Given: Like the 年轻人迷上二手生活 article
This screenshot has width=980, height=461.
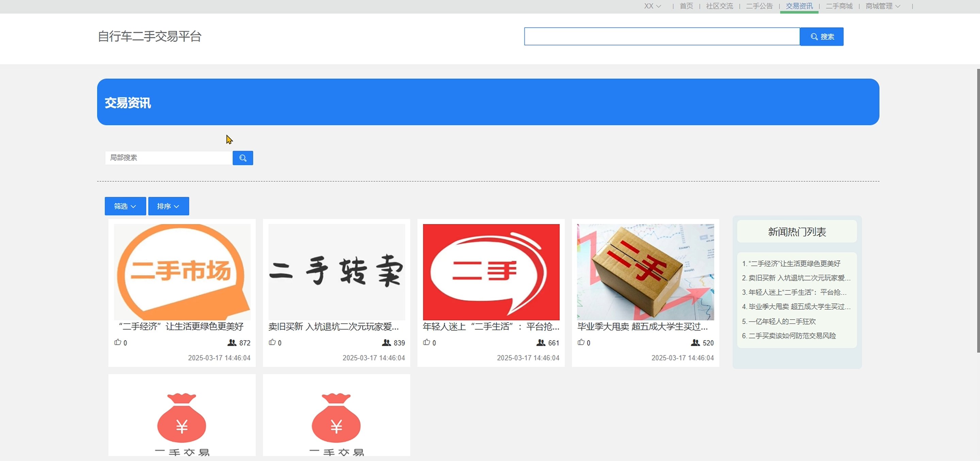Looking at the screenshot, I should (427, 342).
